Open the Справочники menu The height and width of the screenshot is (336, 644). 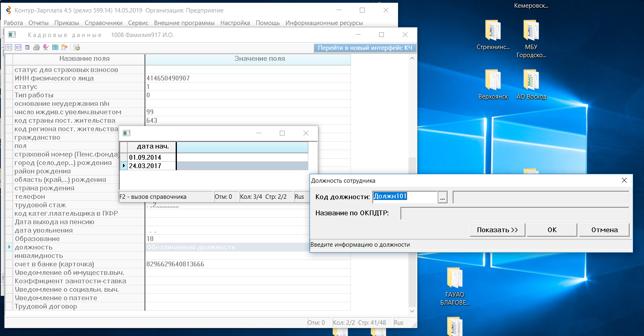(104, 23)
